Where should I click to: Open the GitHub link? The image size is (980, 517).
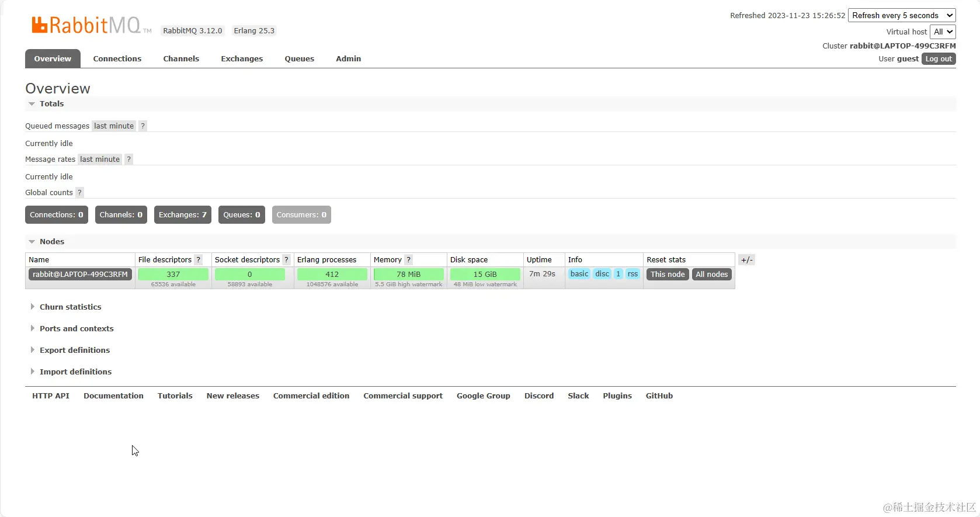pyautogui.click(x=659, y=395)
